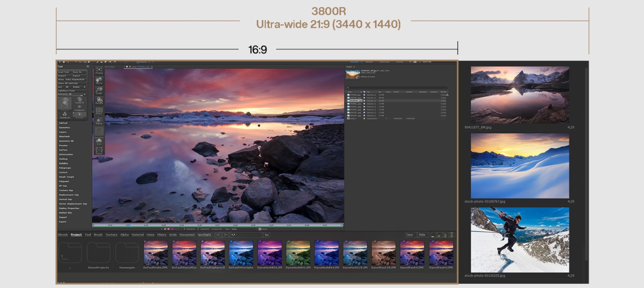This screenshot has width=644, height=288.
Task: Switch to the Project tab in the lightbox
Action: point(76,235)
